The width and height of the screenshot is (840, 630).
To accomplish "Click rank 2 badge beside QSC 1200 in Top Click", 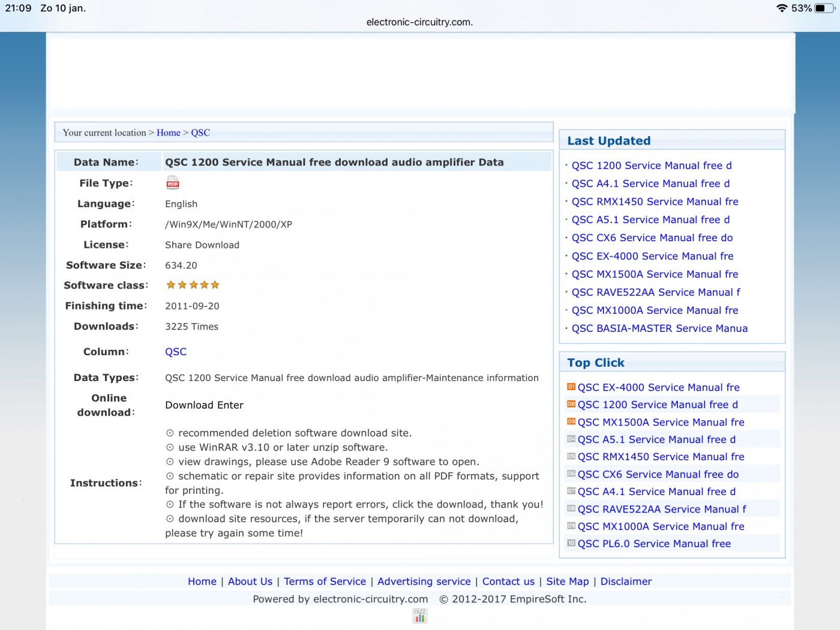I will tap(571, 404).
